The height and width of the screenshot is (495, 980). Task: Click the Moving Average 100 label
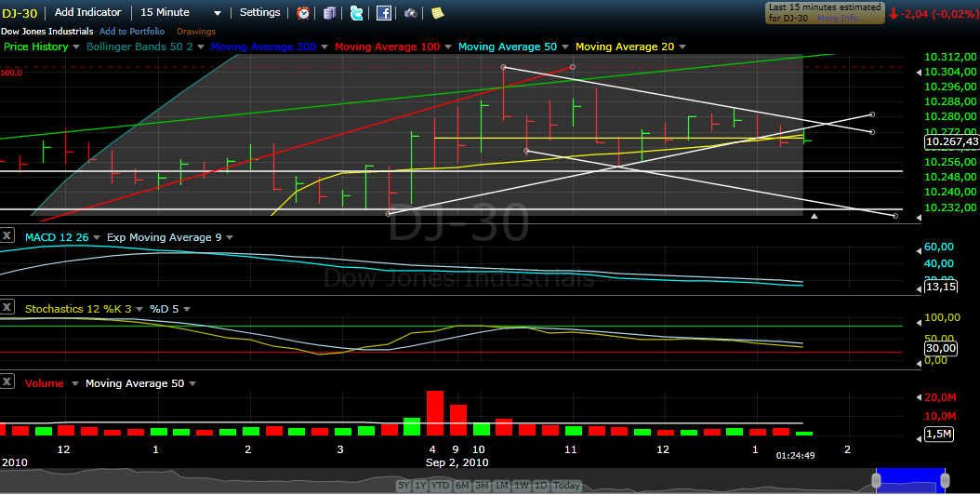pyautogui.click(x=388, y=47)
